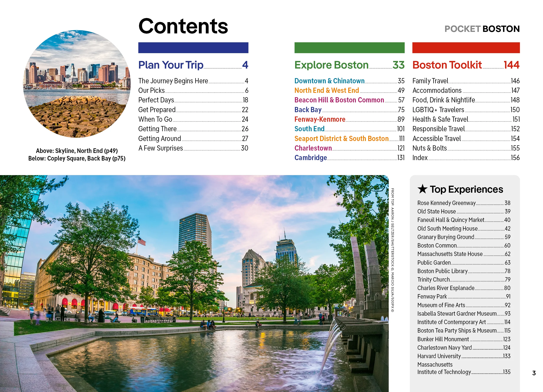
Task: Select the Plan Your Trip section heading
Action: 171,65
